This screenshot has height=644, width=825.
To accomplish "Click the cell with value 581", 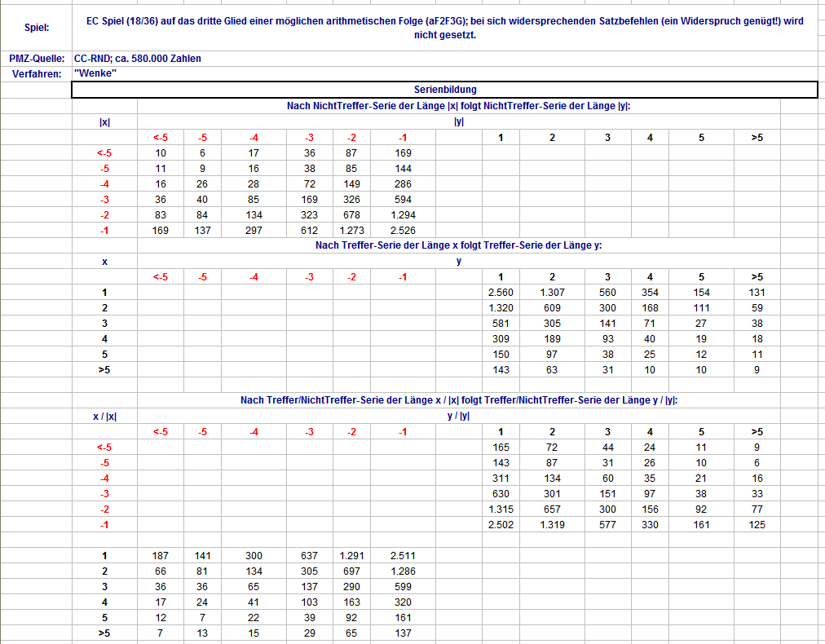I will coord(501,324).
